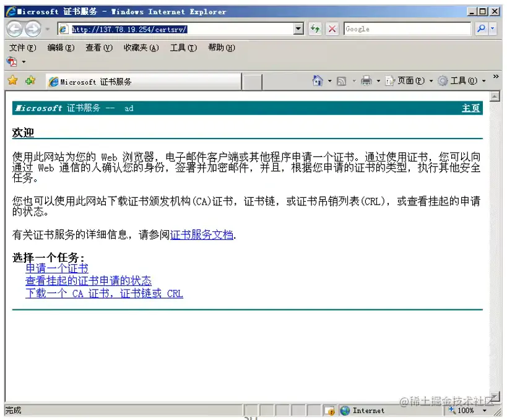Click the scrollbar down arrow
Screen dimensions: 507x420
[x=495, y=396]
